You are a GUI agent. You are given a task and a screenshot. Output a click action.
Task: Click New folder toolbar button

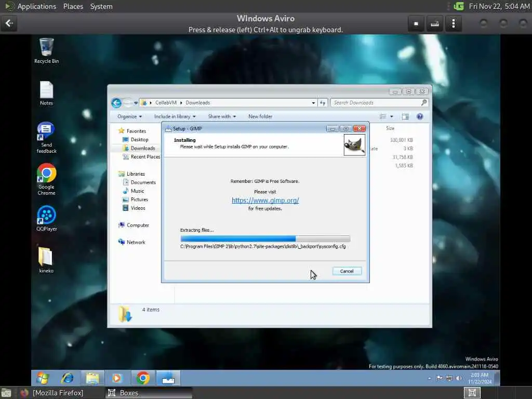(x=260, y=116)
